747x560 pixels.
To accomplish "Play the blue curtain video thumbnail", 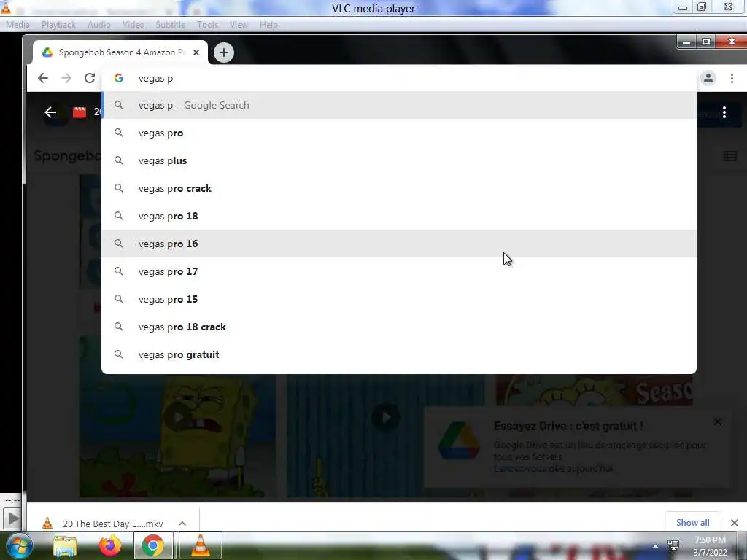I will 385,418.
